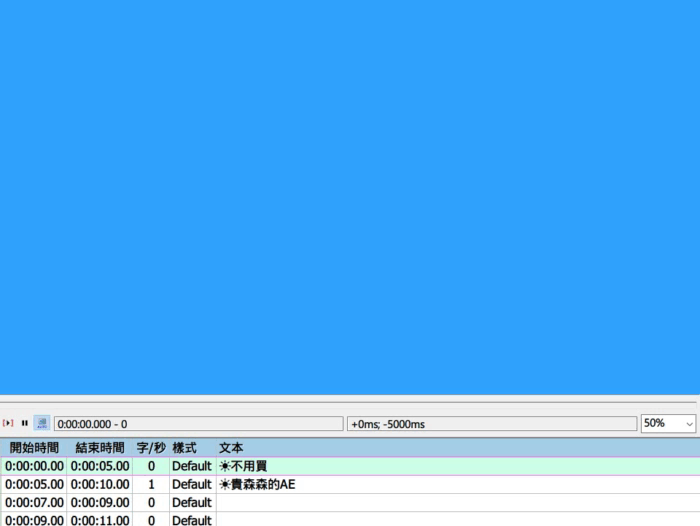The width and height of the screenshot is (700, 526).
Task: Click the 字/秒 column header
Action: pos(151,448)
